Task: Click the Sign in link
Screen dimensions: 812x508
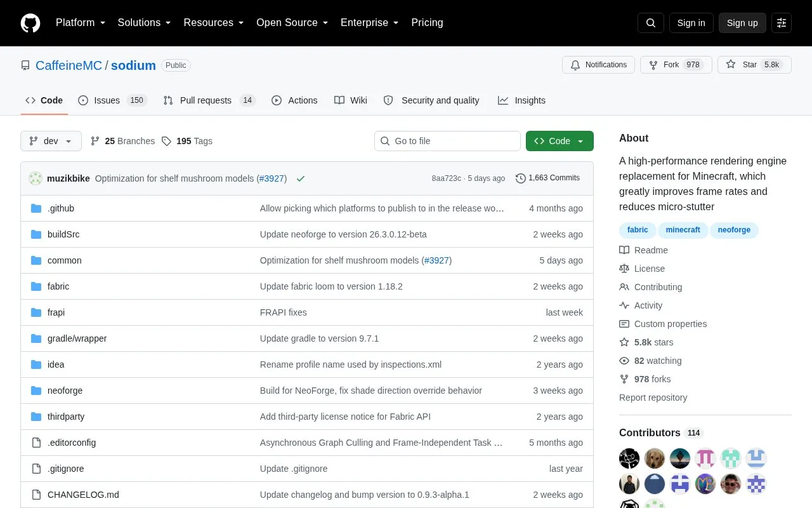Action: [691, 23]
